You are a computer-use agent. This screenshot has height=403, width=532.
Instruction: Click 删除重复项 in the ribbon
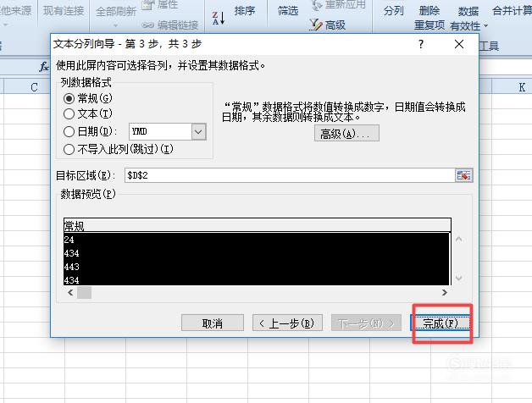click(x=429, y=18)
